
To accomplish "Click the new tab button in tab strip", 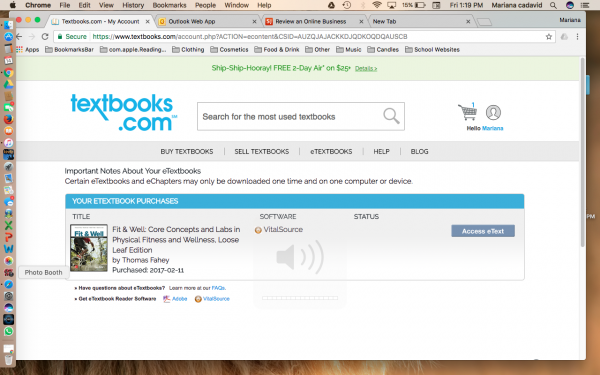I will click(484, 22).
